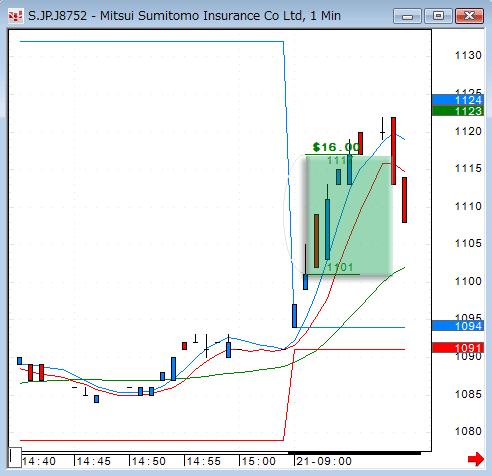Click the $16.00 profit label
This screenshot has width=492, height=476.
click(x=337, y=147)
